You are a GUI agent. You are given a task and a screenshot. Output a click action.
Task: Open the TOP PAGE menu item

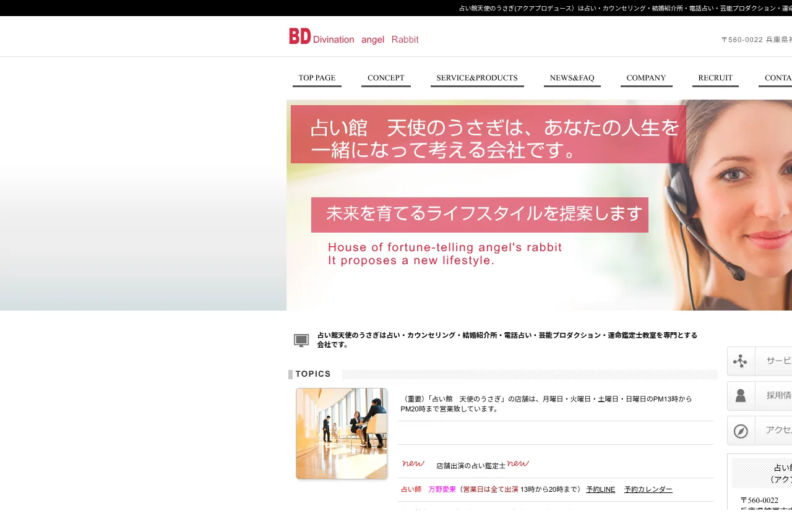[317, 78]
